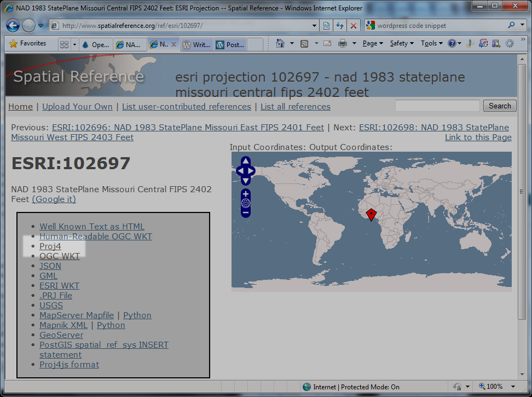Open the Proj4 link in the format list
The height and width of the screenshot is (397, 532).
pyautogui.click(x=50, y=246)
